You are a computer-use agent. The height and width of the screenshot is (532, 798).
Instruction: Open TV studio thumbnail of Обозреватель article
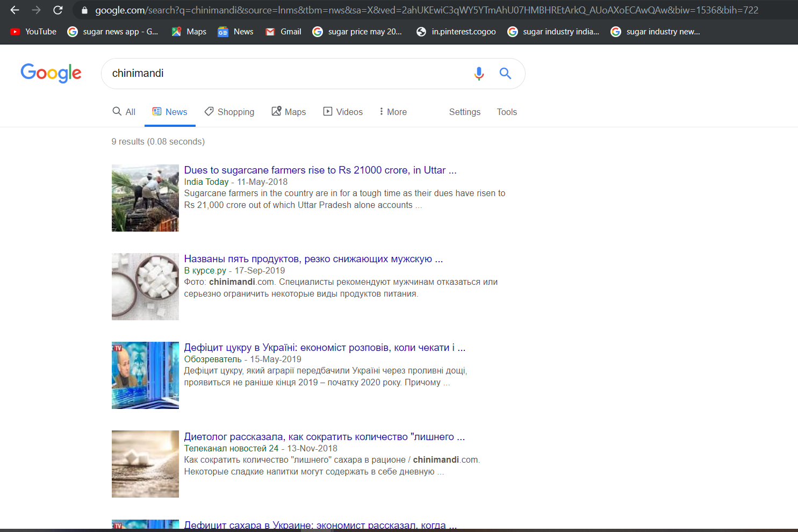coord(145,375)
